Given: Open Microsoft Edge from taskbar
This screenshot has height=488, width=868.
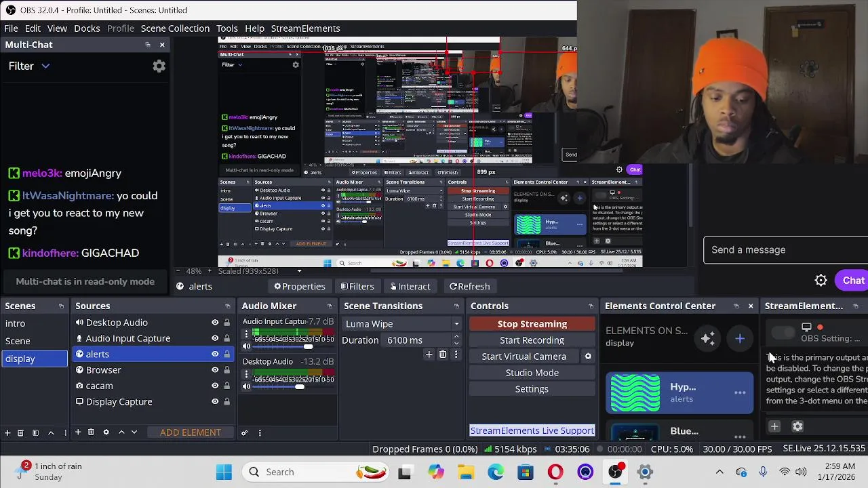Looking at the screenshot, I should pos(496,472).
